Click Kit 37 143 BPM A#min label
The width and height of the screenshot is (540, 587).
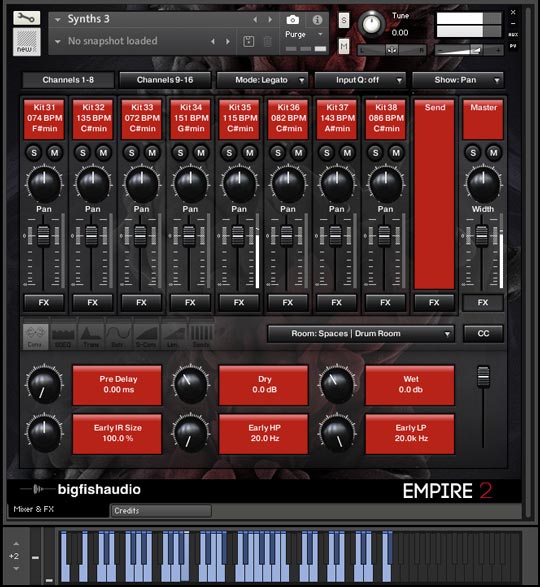point(337,118)
